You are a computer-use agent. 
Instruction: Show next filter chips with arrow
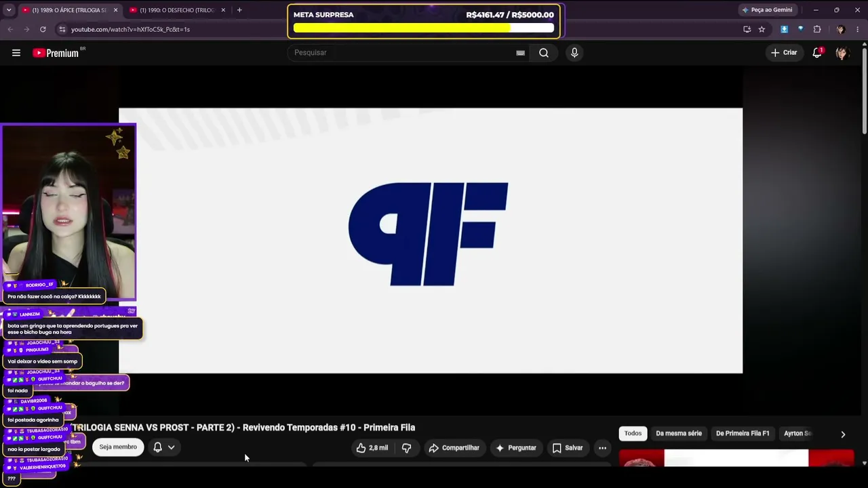[x=843, y=434]
